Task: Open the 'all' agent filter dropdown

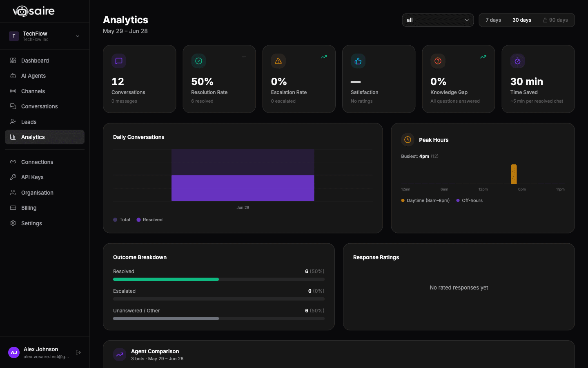Action: [x=438, y=20]
